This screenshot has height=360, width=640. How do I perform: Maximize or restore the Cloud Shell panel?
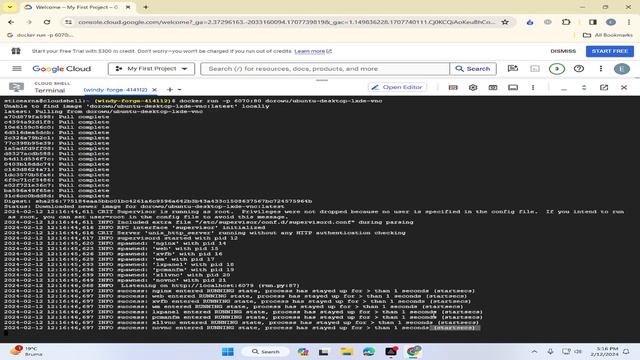pyautogui.click(x=584, y=87)
